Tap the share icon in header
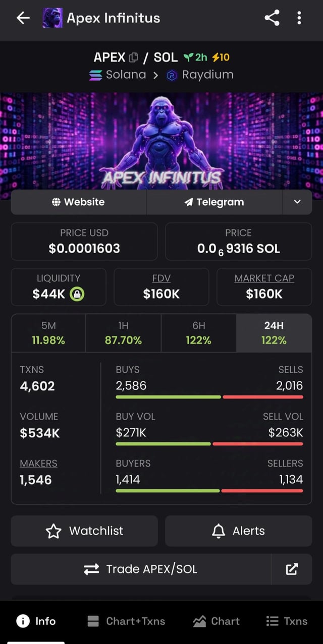The height and width of the screenshot is (644, 323). (x=272, y=19)
